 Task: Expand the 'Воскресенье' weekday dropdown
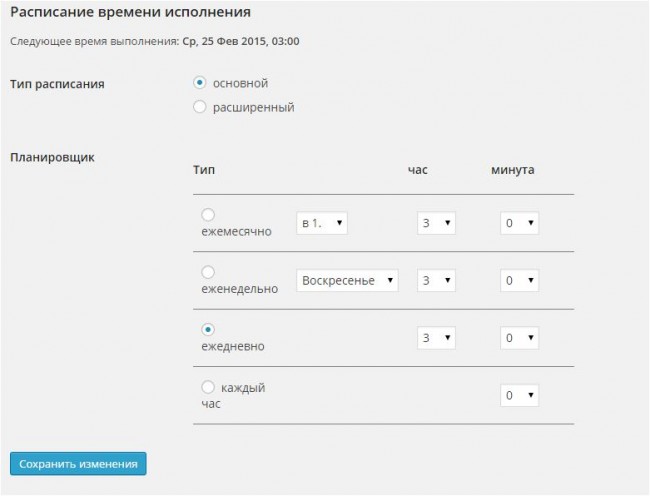[x=347, y=281]
